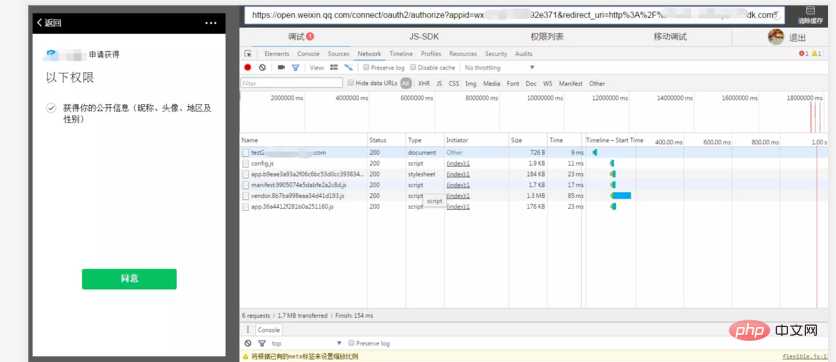
Task: Open the Timeline – Start Time column dropdown
Action: [x=615, y=140]
